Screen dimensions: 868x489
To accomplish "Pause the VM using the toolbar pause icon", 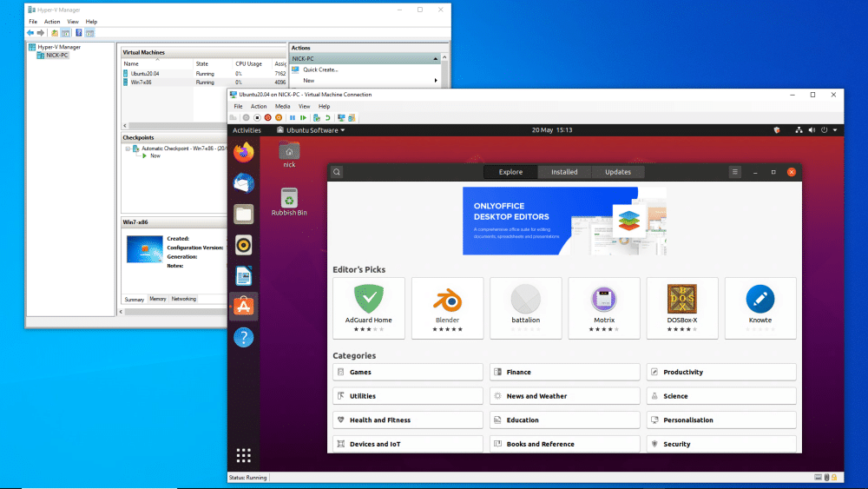I will [x=293, y=117].
